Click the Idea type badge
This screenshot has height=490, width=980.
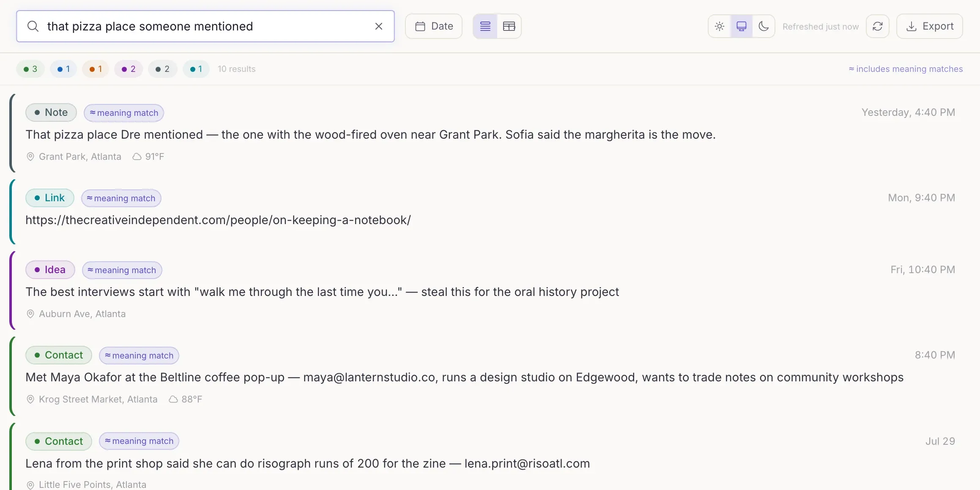50,270
